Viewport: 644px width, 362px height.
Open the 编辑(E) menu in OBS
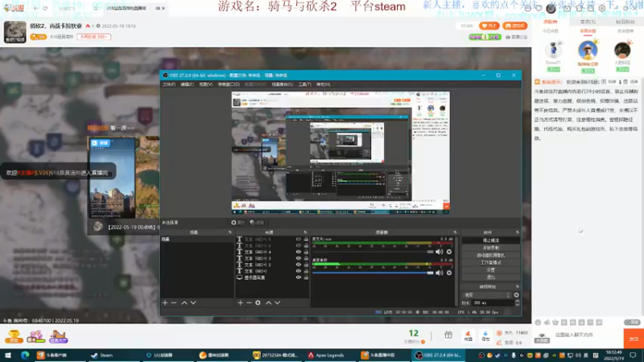(187, 84)
